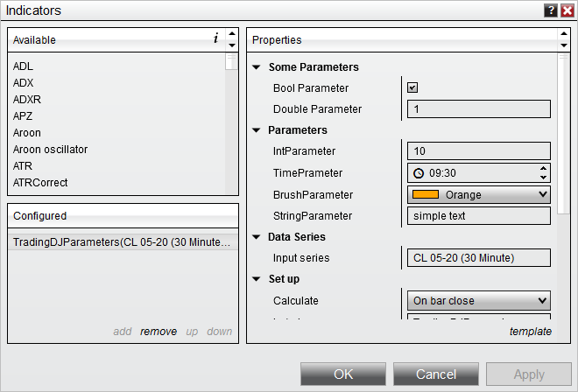The width and height of the screenshot is (578, 392).
Task: Click the orange color swatch in BrushParameter
Action: tap(426, 194)
